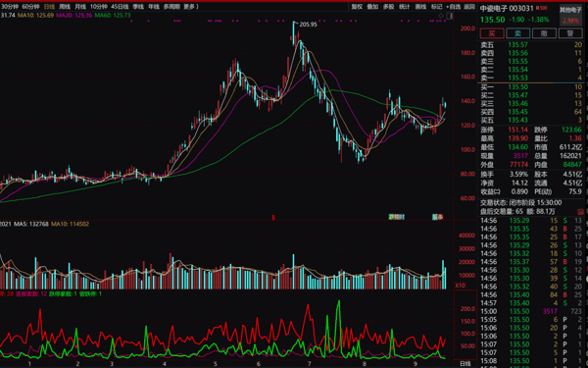Select the 季线 quarterly chart tab
Viewport: 588px width, 368px height.
138,7
